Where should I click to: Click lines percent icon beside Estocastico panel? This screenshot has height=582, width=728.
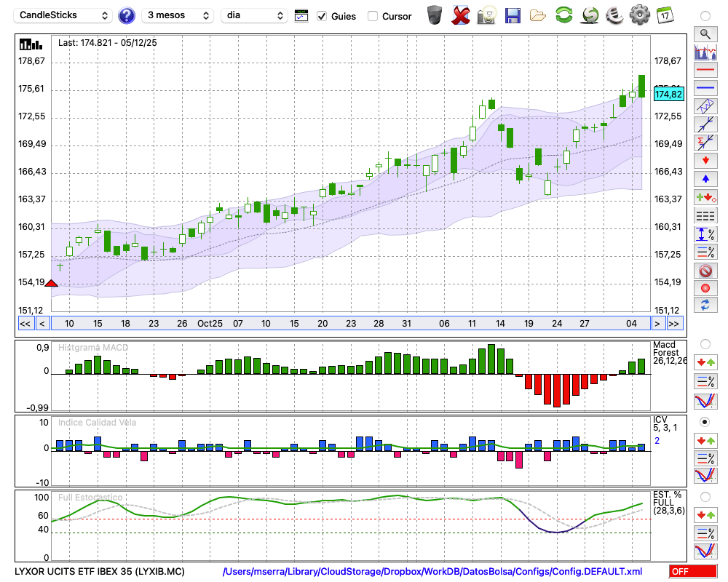click(705, 533)
